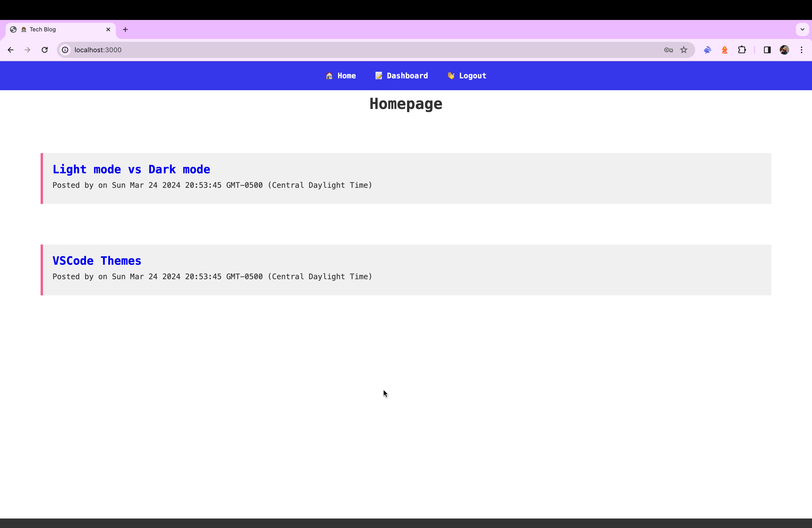This screenshot has width=812, height=528.
Task: Open Dashboard from navigation bar
Action: click(402, 76)
